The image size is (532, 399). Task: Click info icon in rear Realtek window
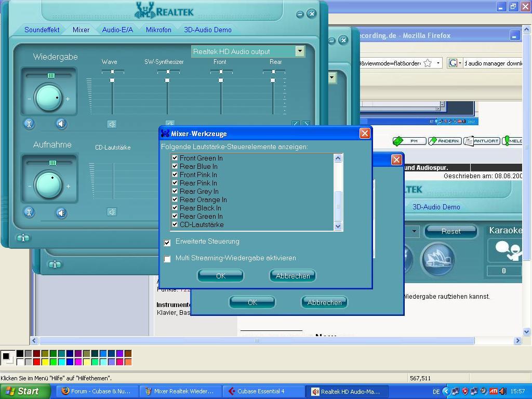(55, 264)
